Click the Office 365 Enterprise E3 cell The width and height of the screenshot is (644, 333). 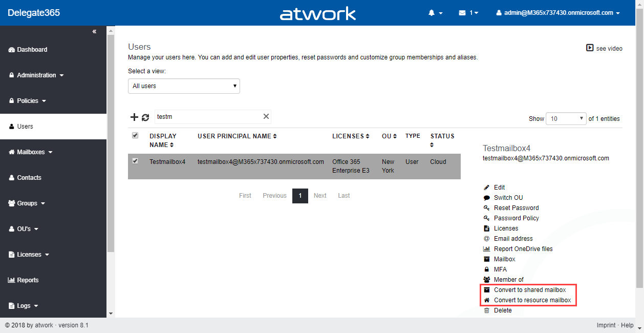tap(351, 166)
